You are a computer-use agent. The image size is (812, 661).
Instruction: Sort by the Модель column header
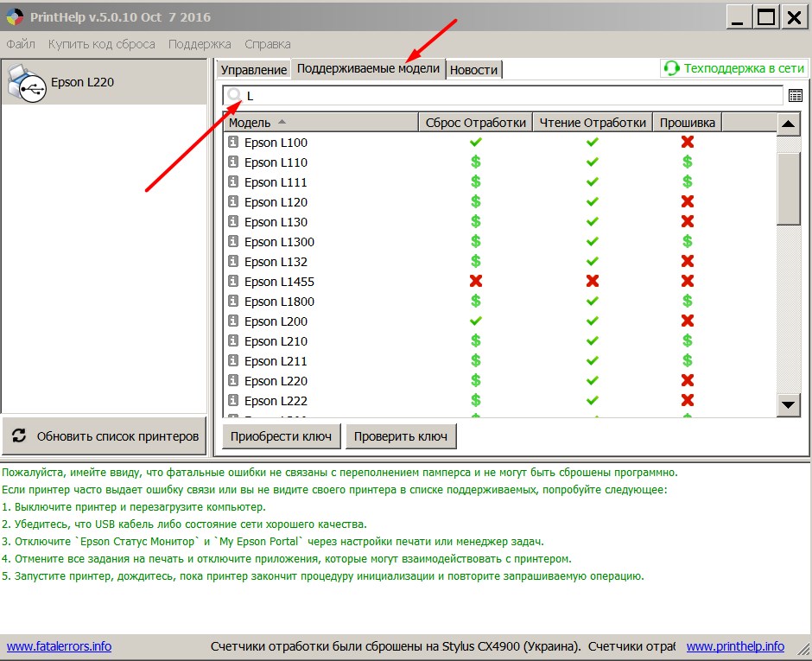pyautogui.click(x=320, y=123)
